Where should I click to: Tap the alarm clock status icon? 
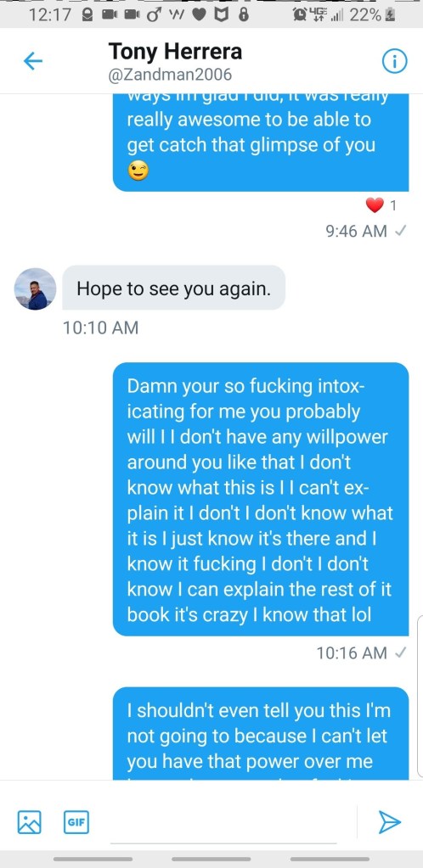pyautogui.click(x=301, y=15)
